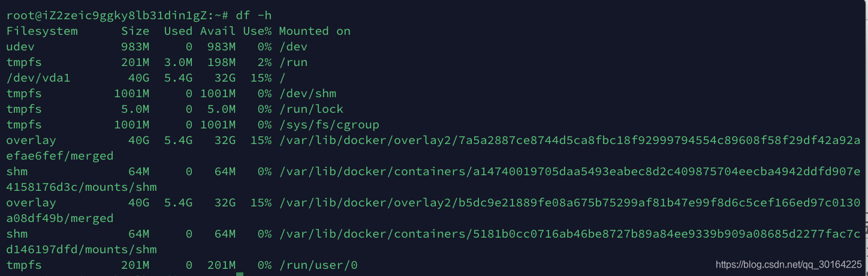Click the /dev/shm mount path
The height and width of the screenshot is (276, 868).
click(x=308, y=93)
